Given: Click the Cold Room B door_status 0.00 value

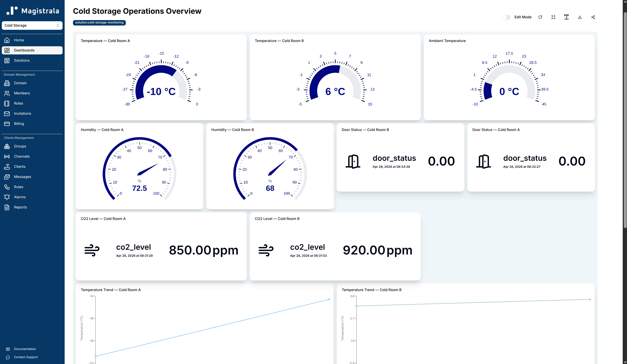Looking at the screenshot, I should (441, 161).
